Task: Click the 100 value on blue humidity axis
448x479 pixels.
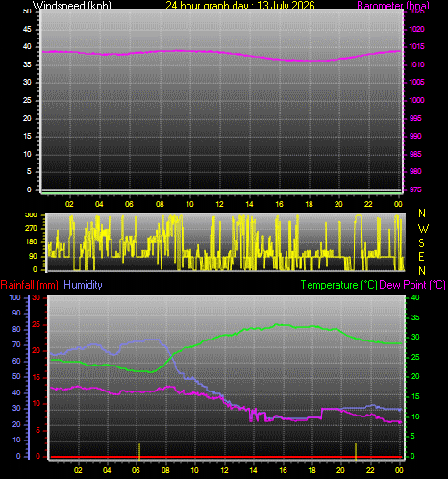Action: [x=14, y=298]
